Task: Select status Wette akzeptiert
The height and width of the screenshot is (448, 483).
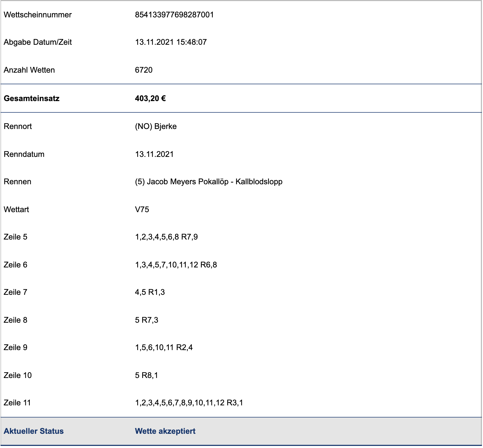Action: click(x=165, y=431)
